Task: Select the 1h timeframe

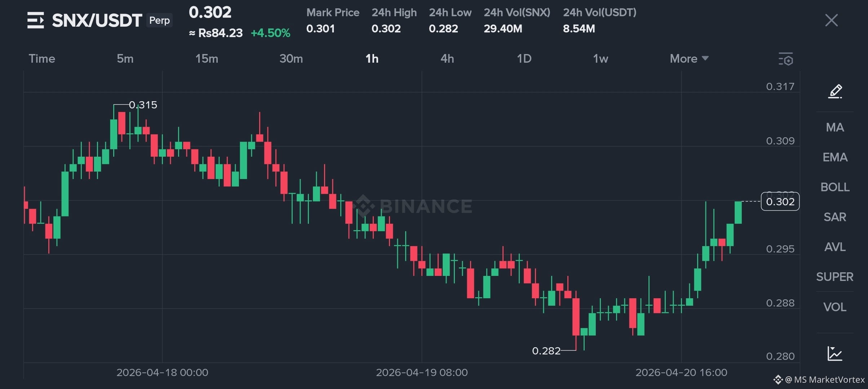Action: 372,58
